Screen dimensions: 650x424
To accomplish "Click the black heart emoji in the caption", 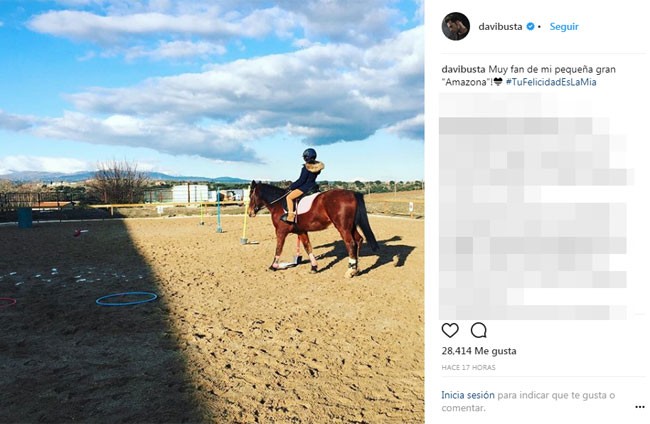I will [498, 82].
